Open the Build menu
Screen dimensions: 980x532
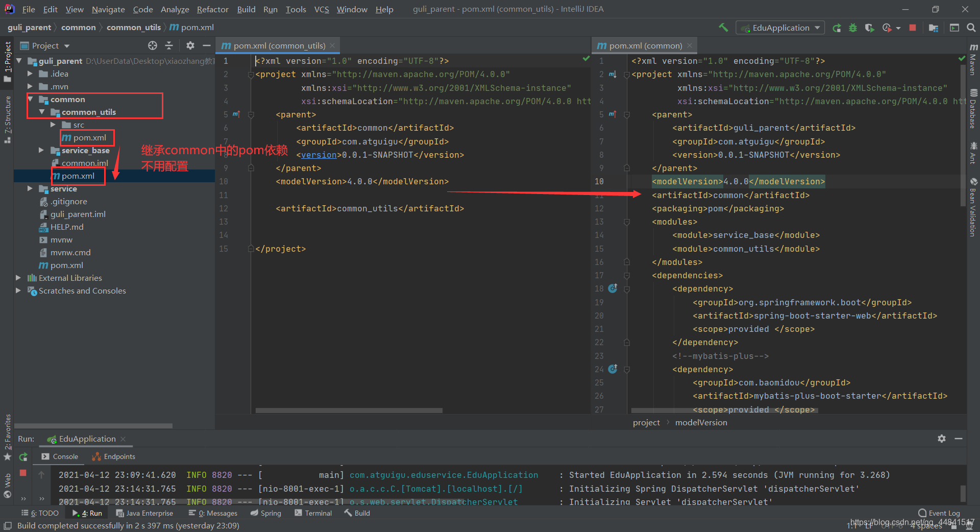[x=246, y=9]
